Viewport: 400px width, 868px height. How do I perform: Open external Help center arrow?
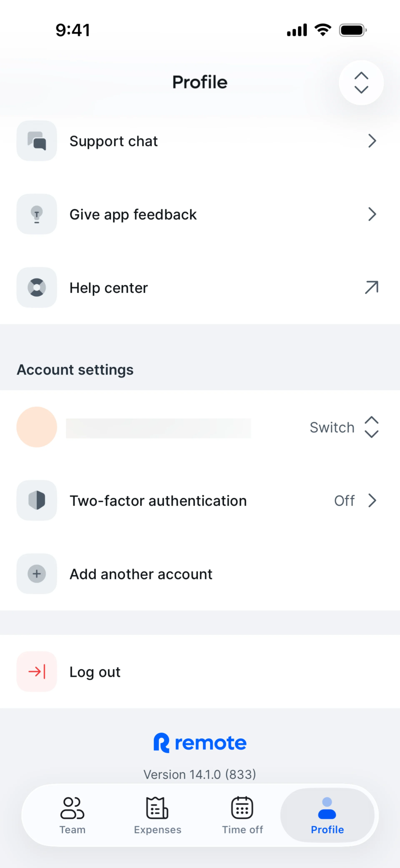coord(371,287)
